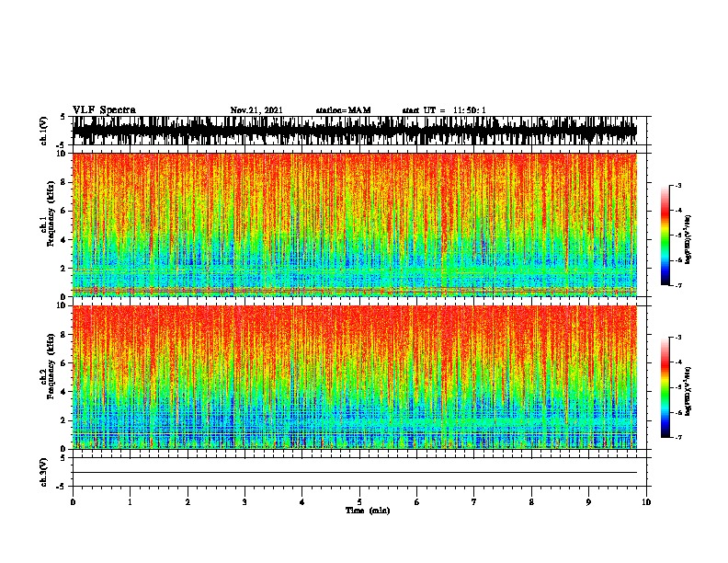Click the ch.1 spectrogram color bar
Image resolution: width=728 pixels, height=563 pixels.
coord(665,236)
